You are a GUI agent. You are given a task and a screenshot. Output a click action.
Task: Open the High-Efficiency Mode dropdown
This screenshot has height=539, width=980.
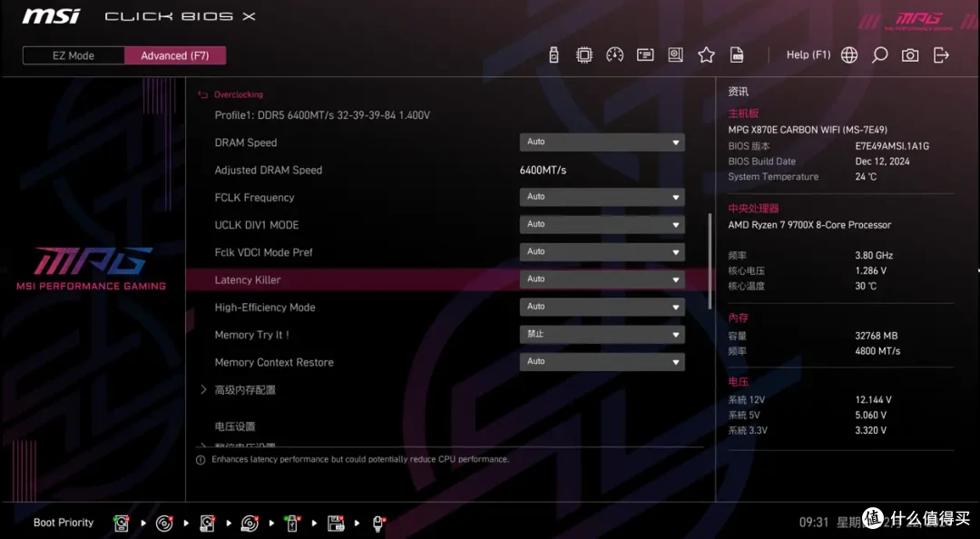[602, 308]
